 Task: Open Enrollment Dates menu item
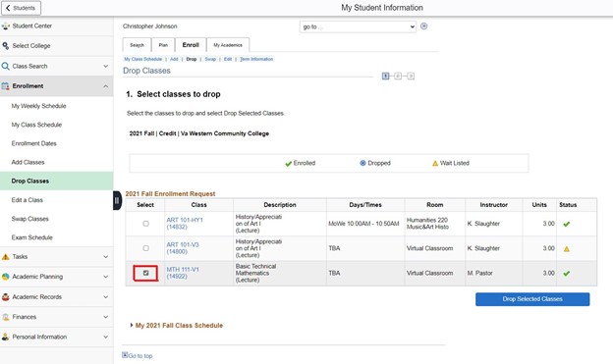(x=34, y=143)
